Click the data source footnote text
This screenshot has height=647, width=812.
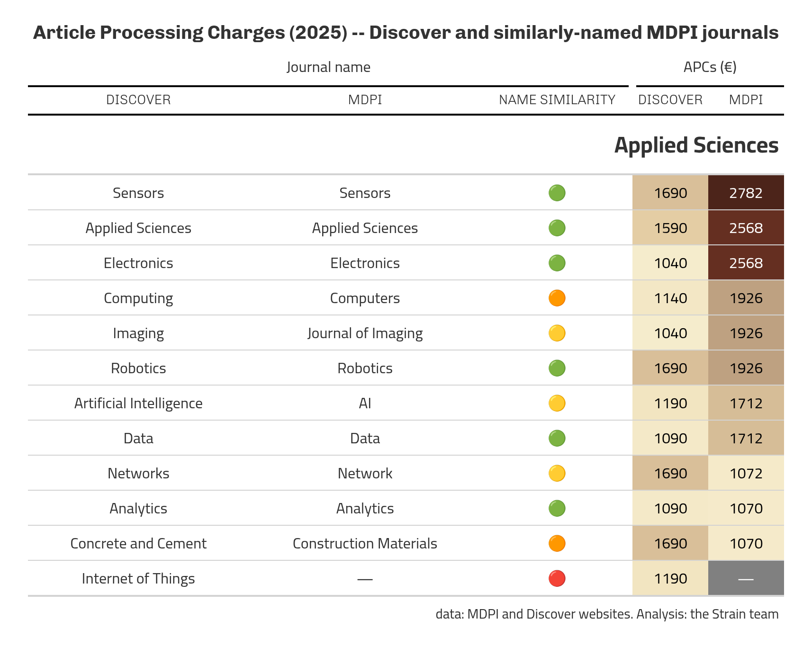(607, 614)
